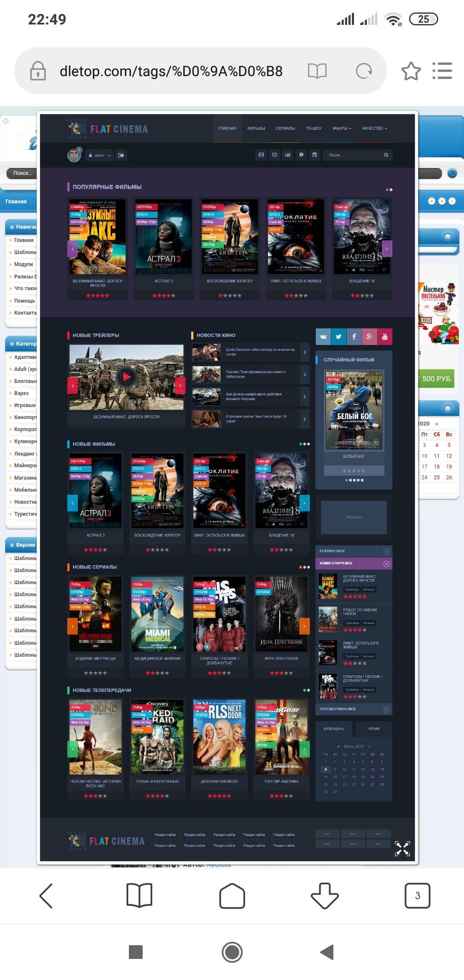This screenshot has height=980, width=464.
Task: Tap the URL address bar text
Action: coord(171,71)
